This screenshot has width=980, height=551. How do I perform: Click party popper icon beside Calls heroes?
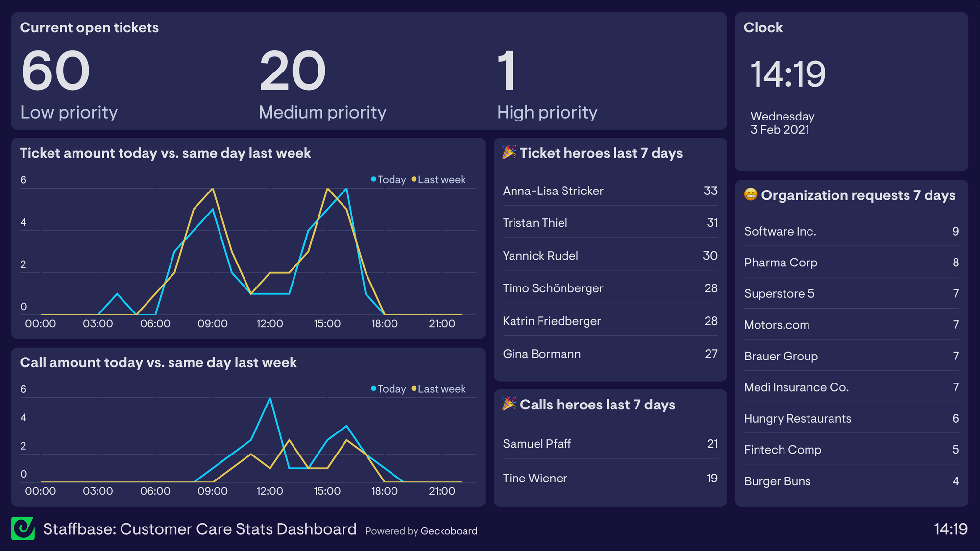click(509, 404)
